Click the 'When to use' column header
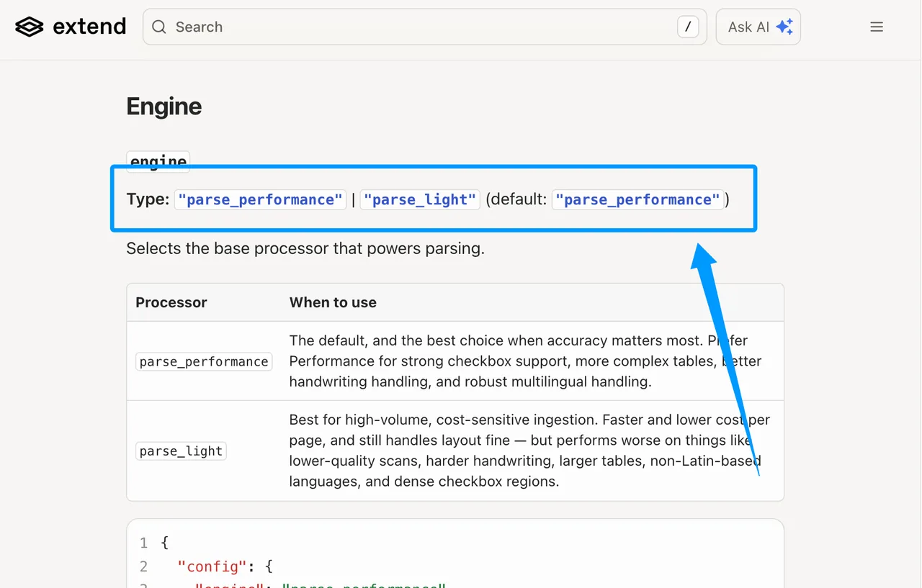922x588 pixels. 333,302
